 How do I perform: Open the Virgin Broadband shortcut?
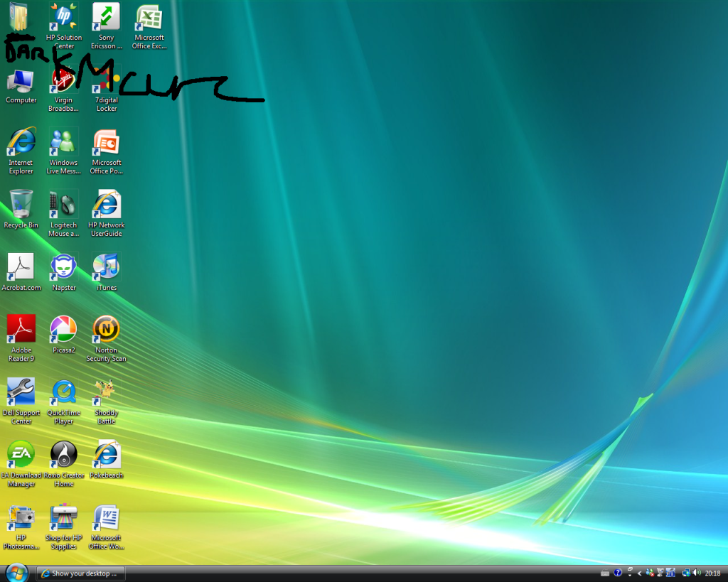click(63, 89)
